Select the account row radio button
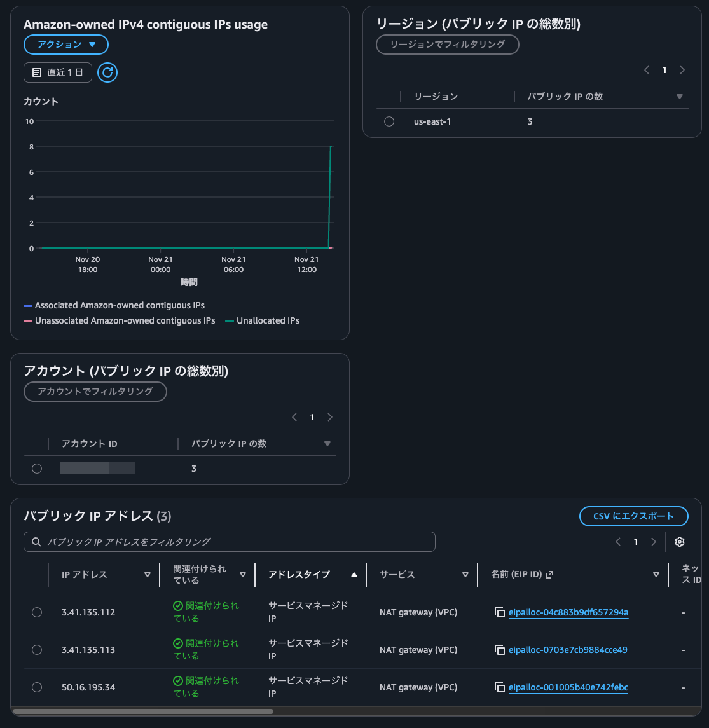This screenshot has height=728, width=709. click(36, 468)
